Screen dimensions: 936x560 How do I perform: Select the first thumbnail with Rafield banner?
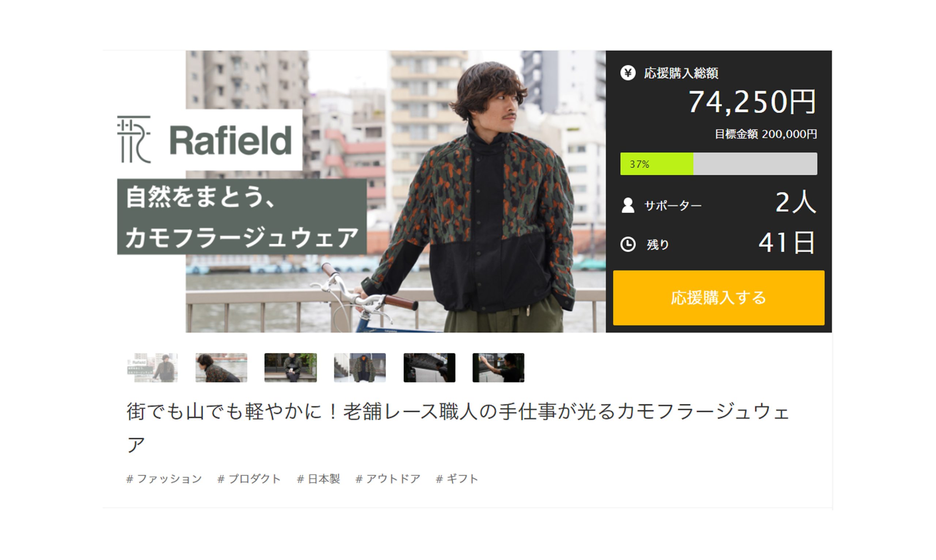152,368
